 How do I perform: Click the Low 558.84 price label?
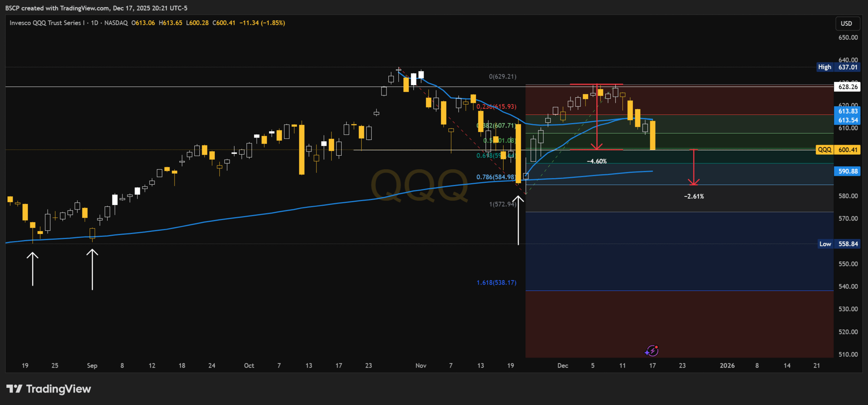tap(839, 244)
